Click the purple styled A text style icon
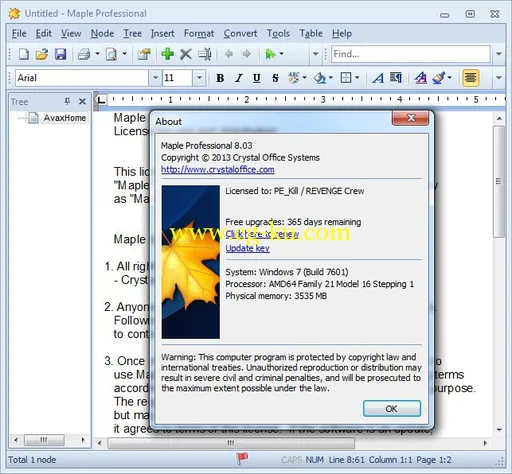This screenshot has height=474, width=512. click(421, 78)
